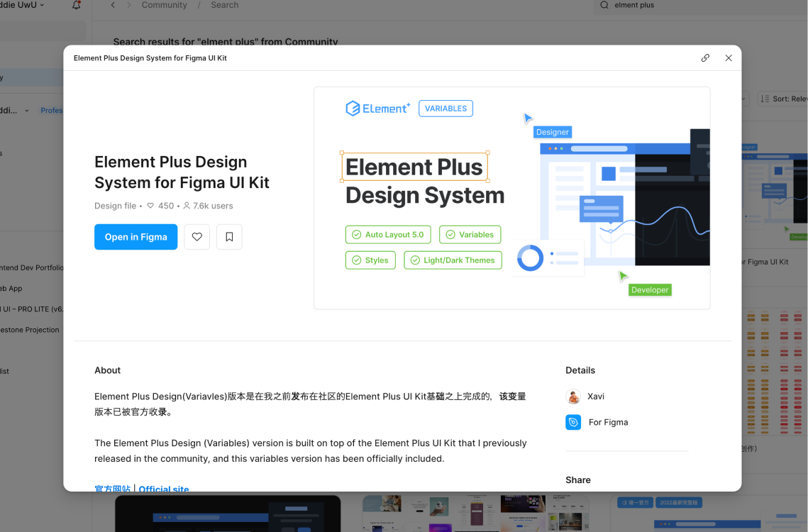The height and width of the screenshot is (532, 808).
Task: Click the magnifier search icon
Action: pos(604,5)
